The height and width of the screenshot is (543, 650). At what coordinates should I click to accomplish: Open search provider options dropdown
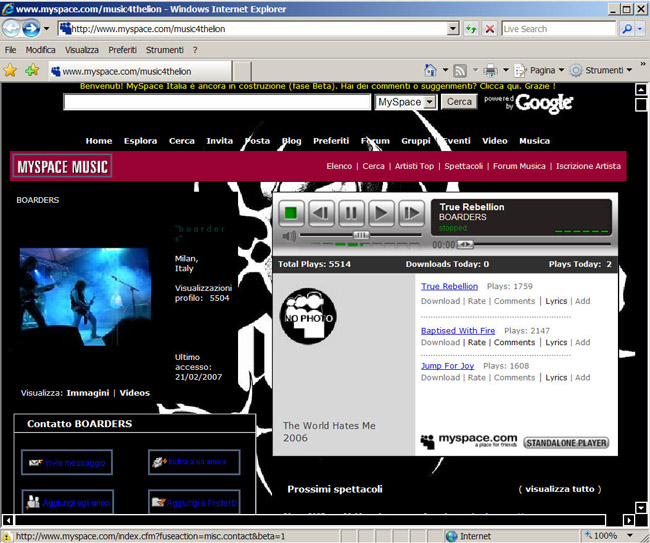click(640, 29)
